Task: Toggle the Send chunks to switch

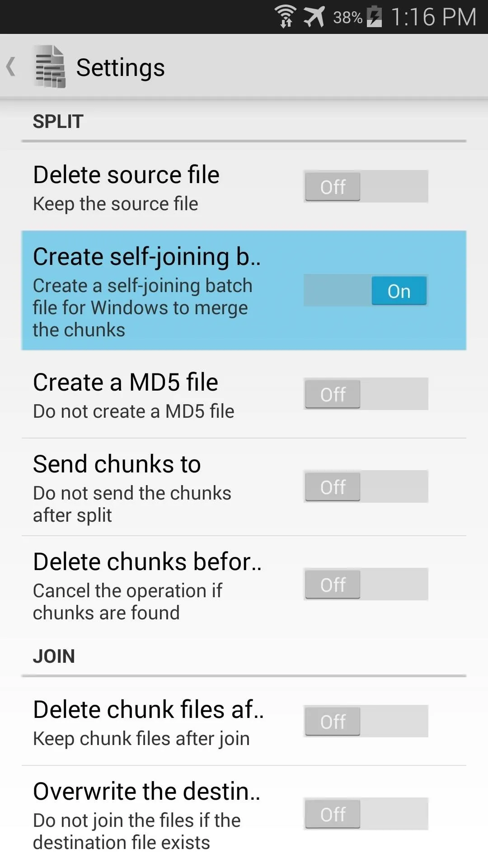Action: [366, 486]
